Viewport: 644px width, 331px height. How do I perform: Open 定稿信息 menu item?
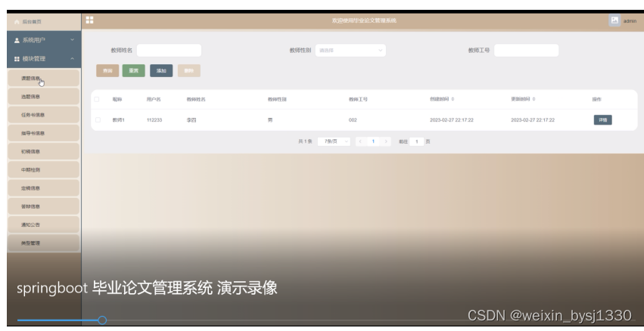tap(44, 188)
